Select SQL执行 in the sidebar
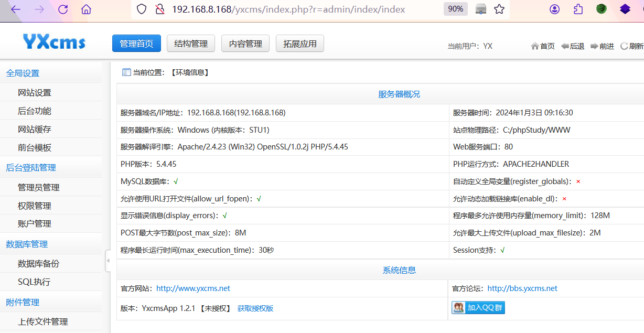The height and width of the screenshot is (333, 644). 34,282
